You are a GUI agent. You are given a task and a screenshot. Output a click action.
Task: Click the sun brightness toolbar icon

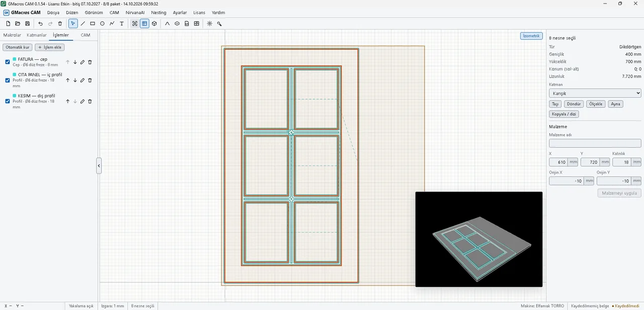tap(210, 24)
